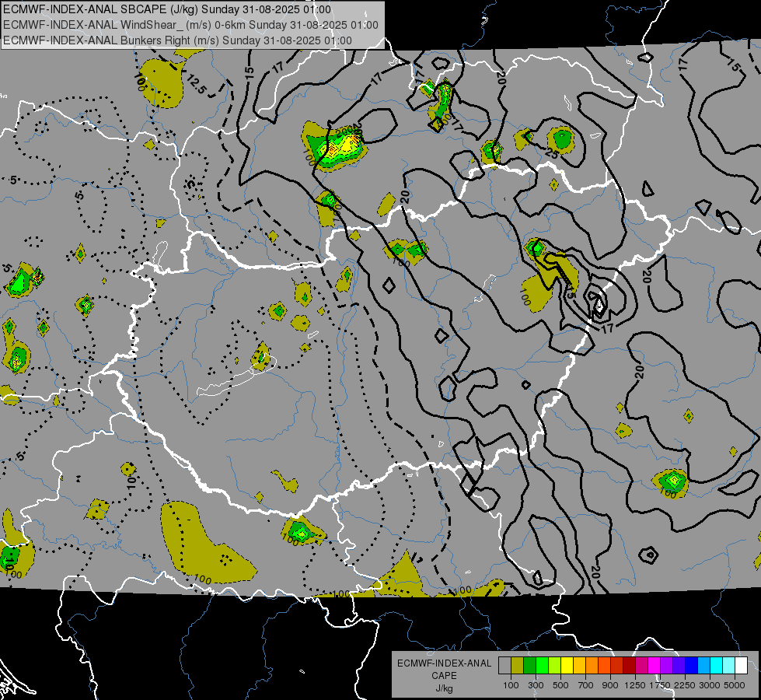
Task: Click the 25 contour label on map
Action: point(551,153)
